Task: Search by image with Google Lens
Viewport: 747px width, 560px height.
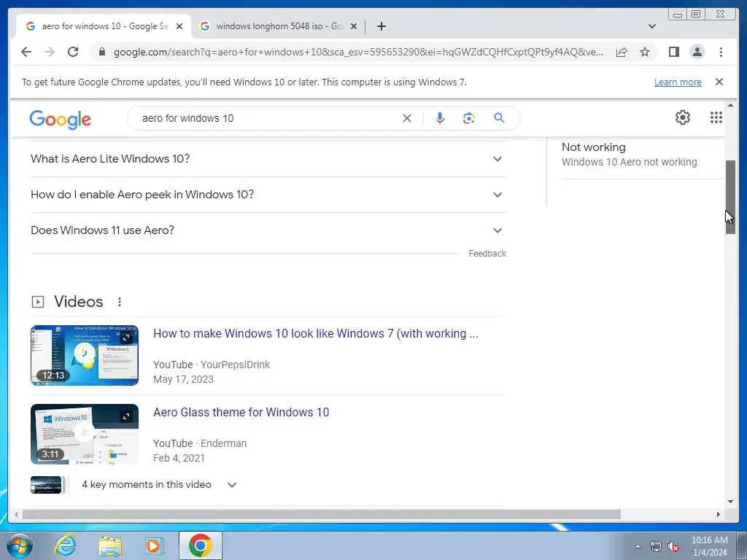Action: coord(469,118)
